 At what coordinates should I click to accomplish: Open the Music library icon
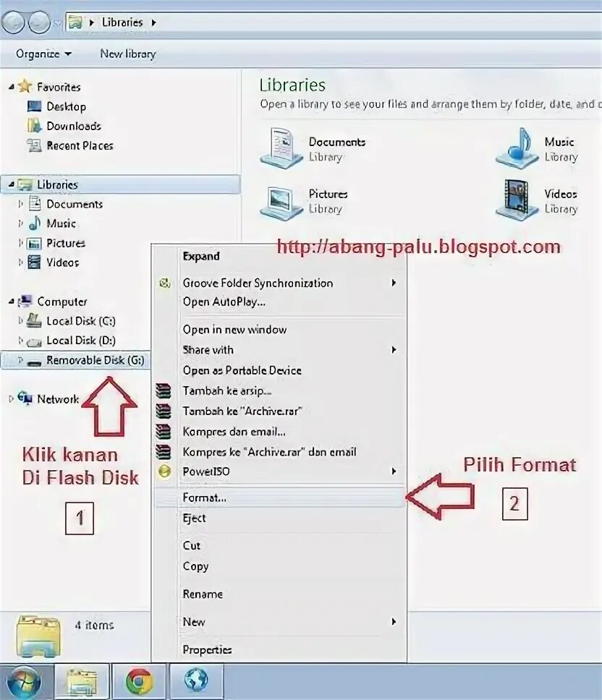click(x=516, y=148)
